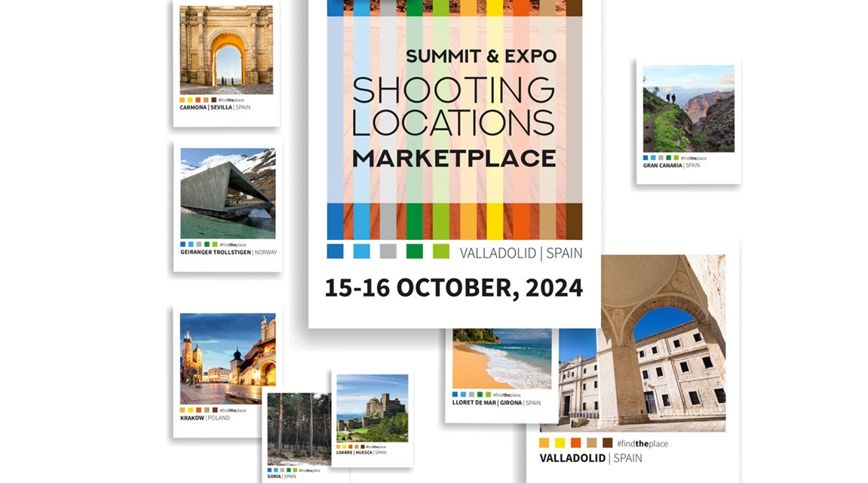868x483 pixels.
Task: Open the Gran Canaria hikers photo
Action: [689, 109]
